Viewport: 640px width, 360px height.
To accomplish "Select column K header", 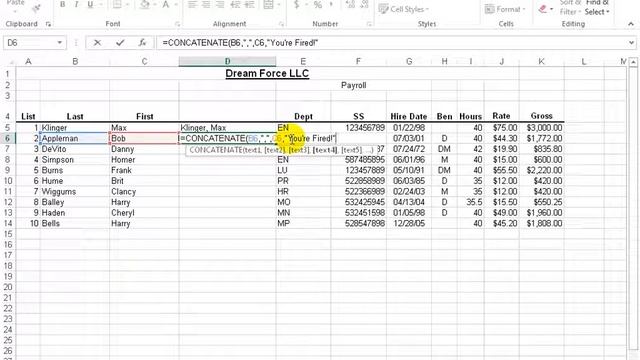I will tap(541, 61).
